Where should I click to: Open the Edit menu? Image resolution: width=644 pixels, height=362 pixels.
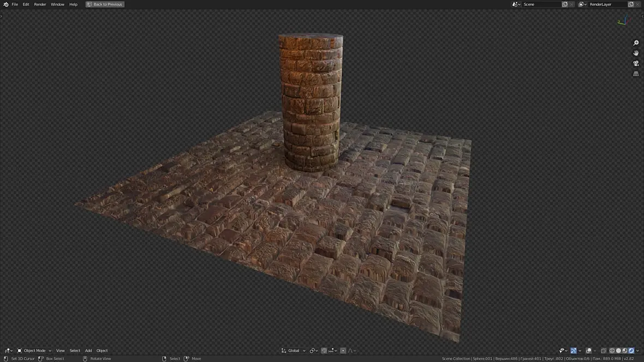[26, 4]
